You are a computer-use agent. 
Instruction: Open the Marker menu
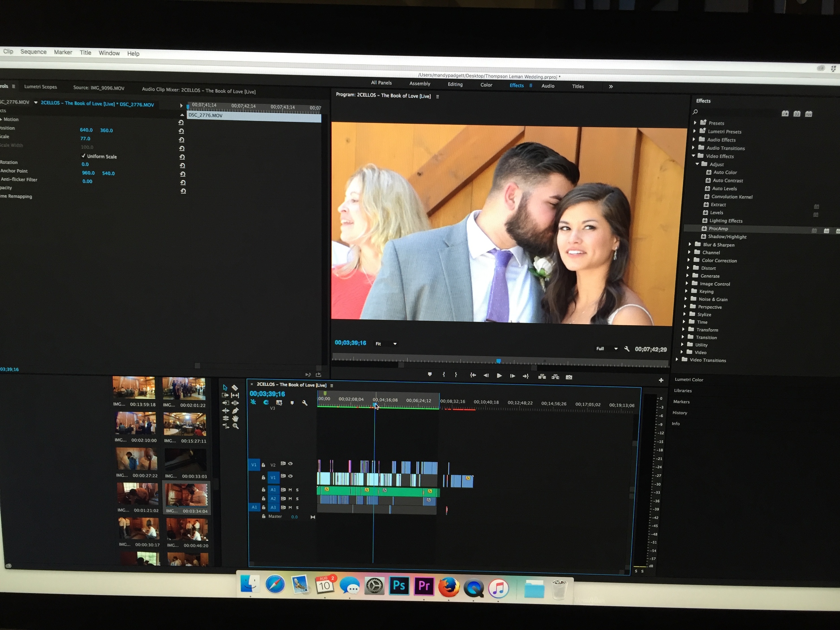pos(63,52)
